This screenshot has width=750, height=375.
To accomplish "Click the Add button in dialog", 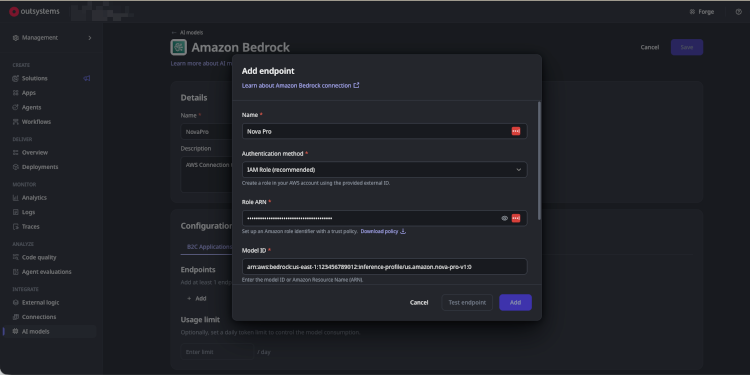I will [515, 302].
